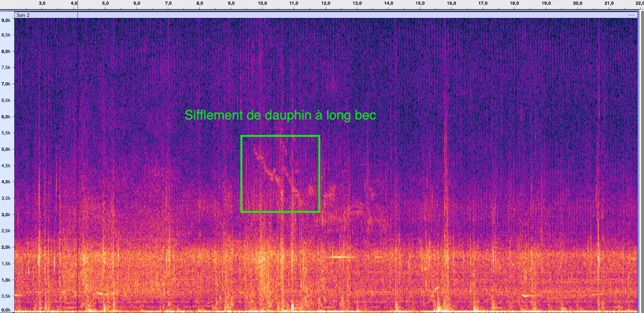
Task: Jump to 7,0 seconds on the ruler
Action: (x=168, y=4)
